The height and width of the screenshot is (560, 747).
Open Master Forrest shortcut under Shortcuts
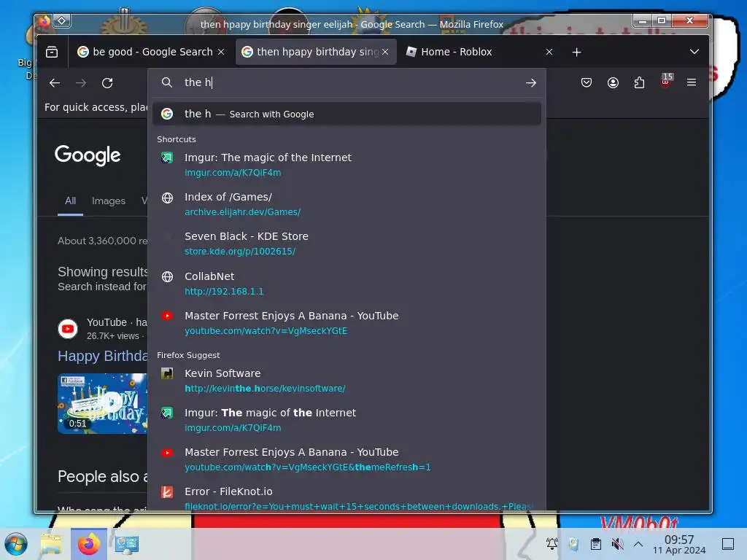(347, 323)
